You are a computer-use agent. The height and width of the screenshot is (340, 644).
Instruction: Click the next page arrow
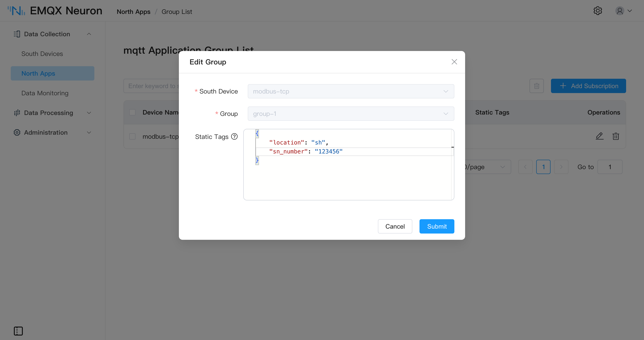[561, 167]
